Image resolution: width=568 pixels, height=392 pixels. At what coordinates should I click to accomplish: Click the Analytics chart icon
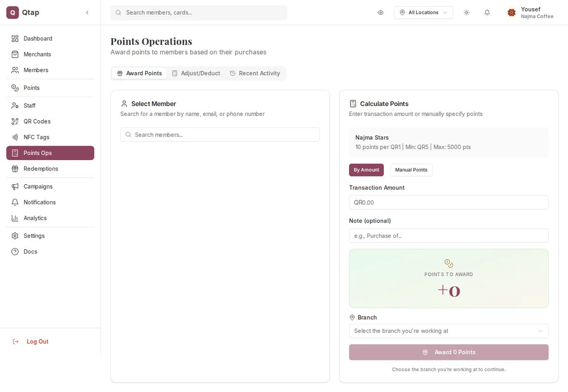15,218
